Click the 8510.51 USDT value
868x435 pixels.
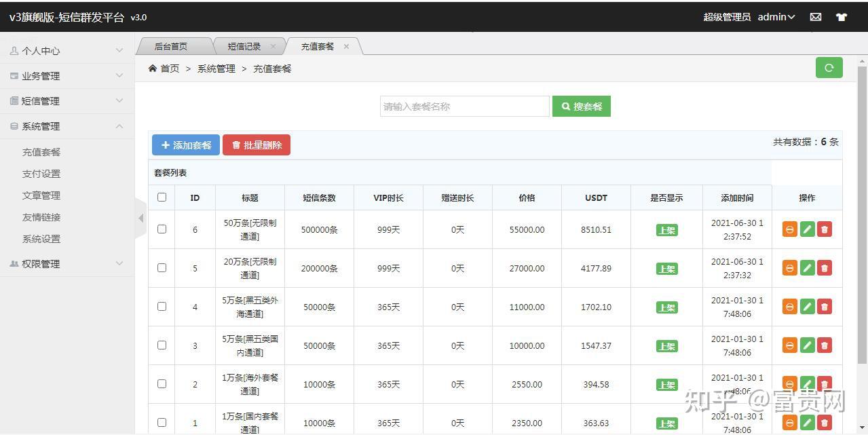[596, 229]
